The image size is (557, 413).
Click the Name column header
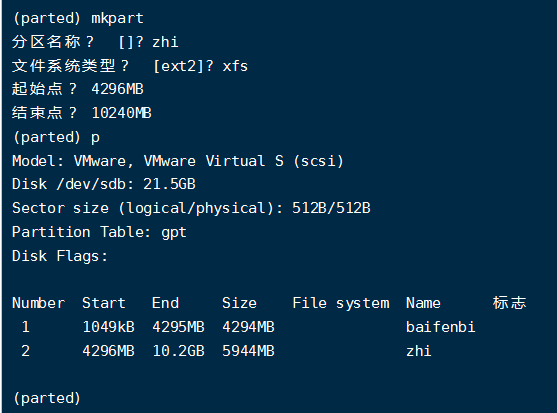pyautogui.click(x=423, y=303)
